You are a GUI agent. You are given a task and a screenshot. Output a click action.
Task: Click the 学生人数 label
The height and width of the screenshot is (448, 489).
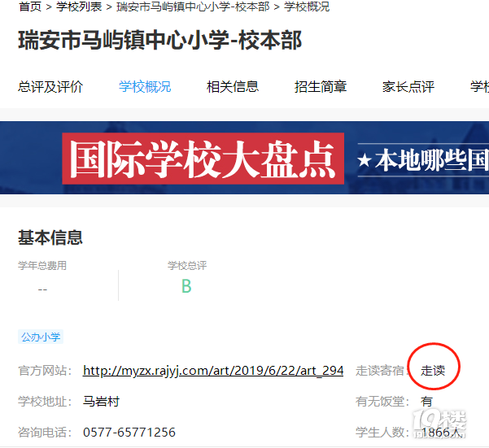point(382,432)
